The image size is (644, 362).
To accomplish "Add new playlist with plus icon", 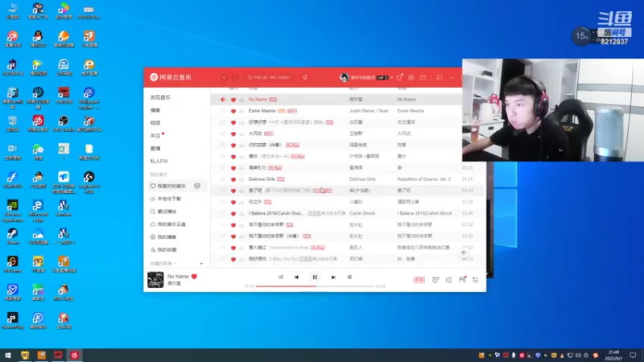I will point(201,264).
